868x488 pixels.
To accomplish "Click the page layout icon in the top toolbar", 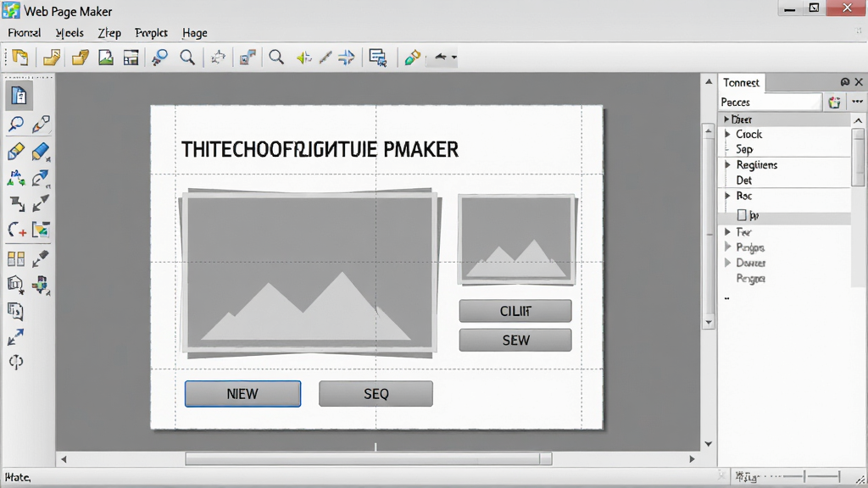I will (131, 58).
